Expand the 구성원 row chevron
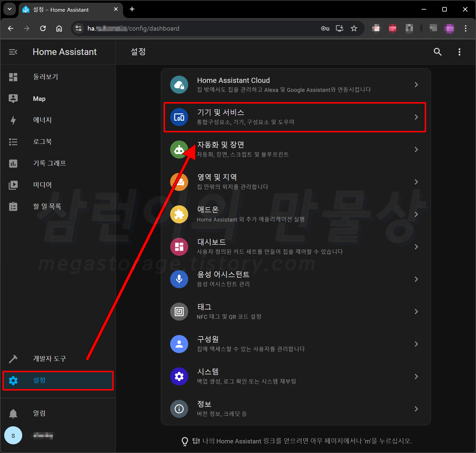Viewport: 476px width, 453px height. (416, 344)
